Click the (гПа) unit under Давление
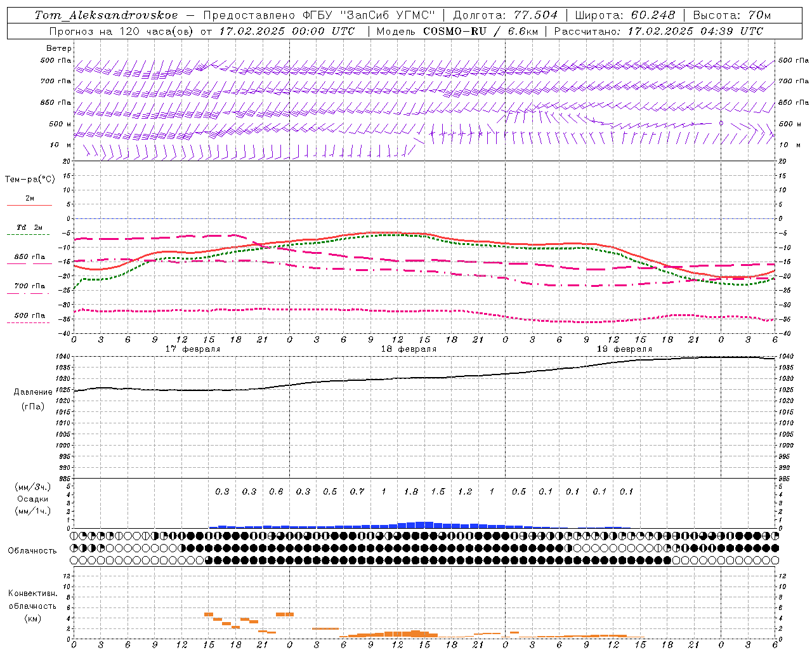This screenshot has height=650, width=812. (x=33, y=406)
